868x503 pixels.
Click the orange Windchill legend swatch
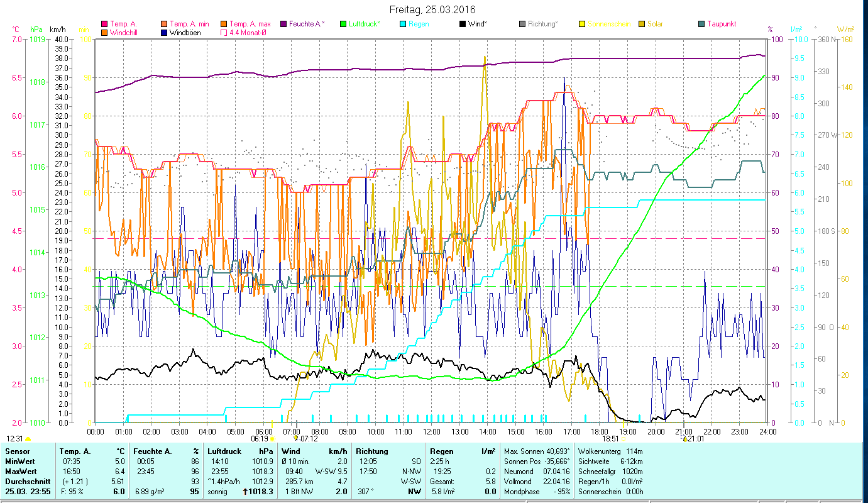pyautogui.click(x=104, y=32)
